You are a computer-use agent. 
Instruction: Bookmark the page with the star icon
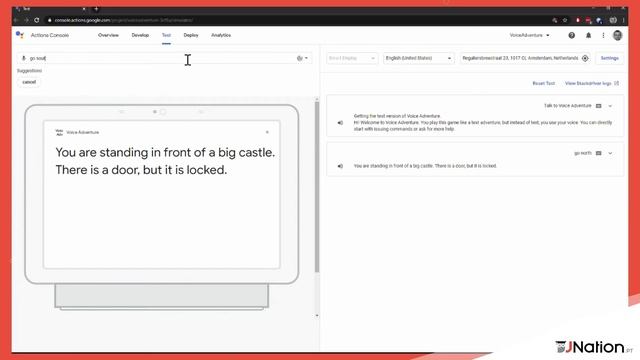click(x=565, y=20)
